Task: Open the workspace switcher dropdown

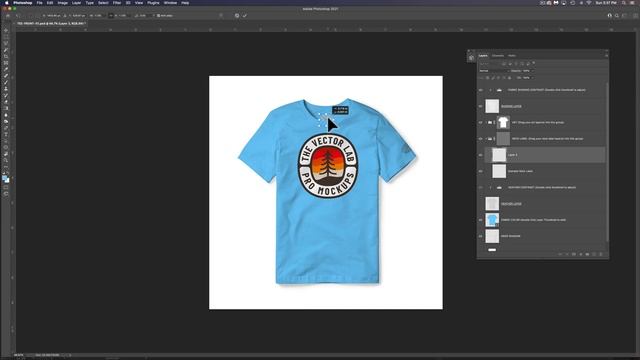Action: [625, 16]
